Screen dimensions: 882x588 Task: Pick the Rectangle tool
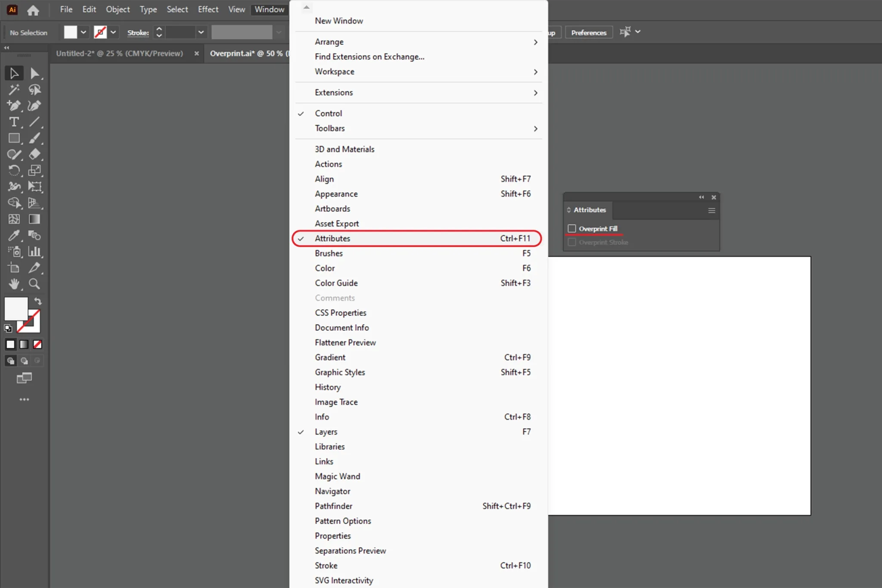coord(14,138)
